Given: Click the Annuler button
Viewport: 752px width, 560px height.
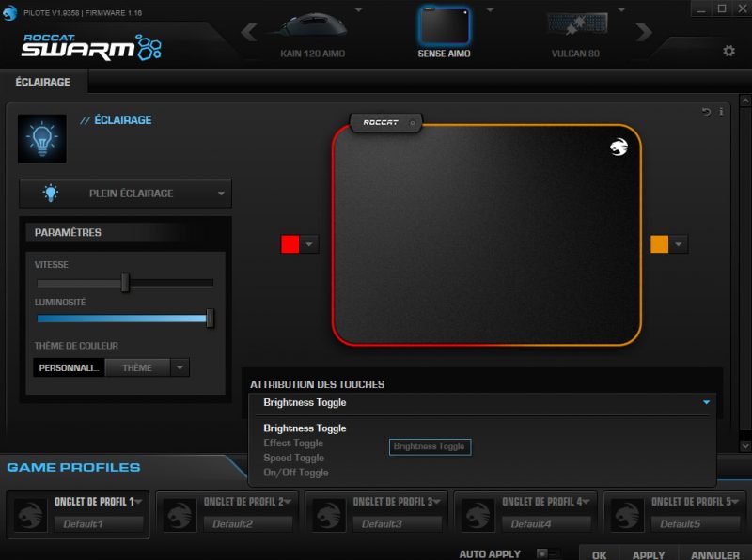Looking at the screenshot, I should click(x=714, y=554).
